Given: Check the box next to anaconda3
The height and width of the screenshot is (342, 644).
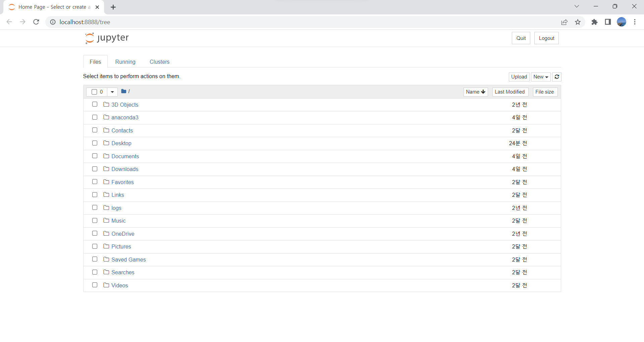Looking at the screenshot, I should click(95, 117).
